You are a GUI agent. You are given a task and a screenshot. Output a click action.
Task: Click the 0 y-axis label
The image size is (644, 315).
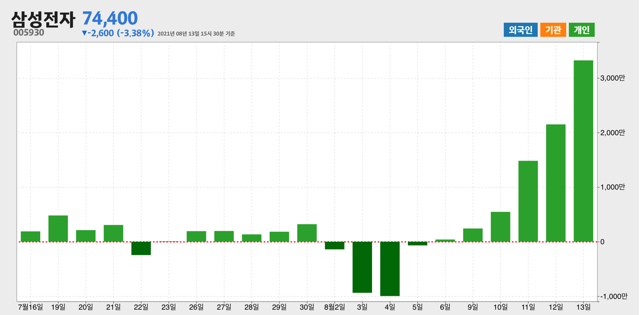(x=602, y=242)
